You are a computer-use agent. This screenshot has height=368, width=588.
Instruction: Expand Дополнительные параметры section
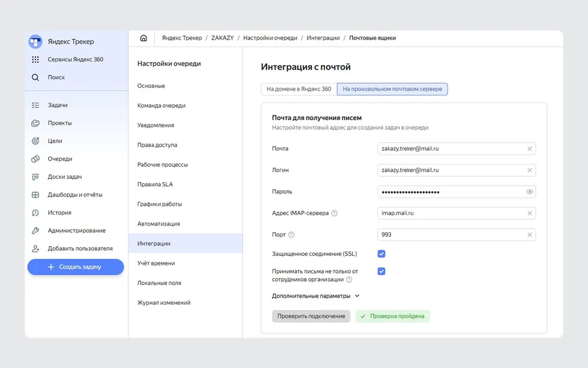pos(315,296)
